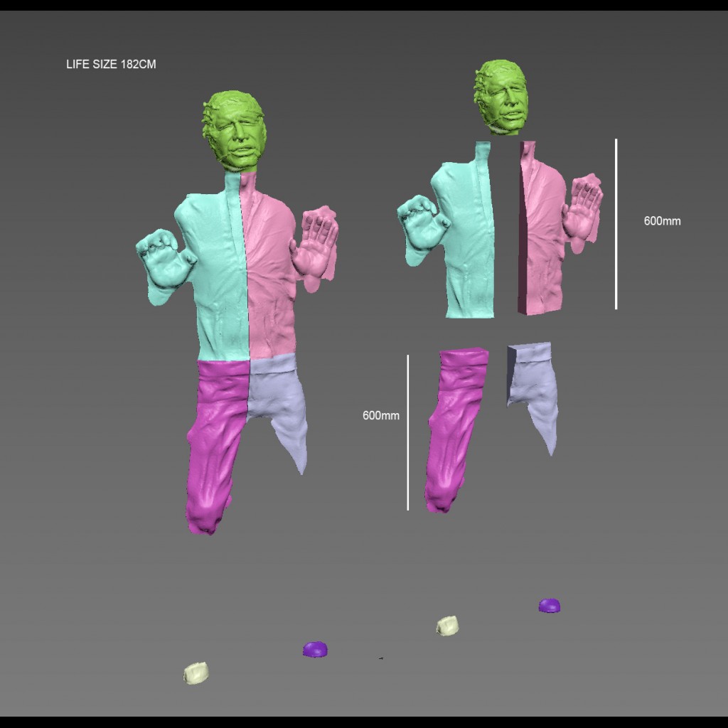Click the pink torso half on the assembled model
The height and width of the screenshot is (728, 728).
(270, 277)
